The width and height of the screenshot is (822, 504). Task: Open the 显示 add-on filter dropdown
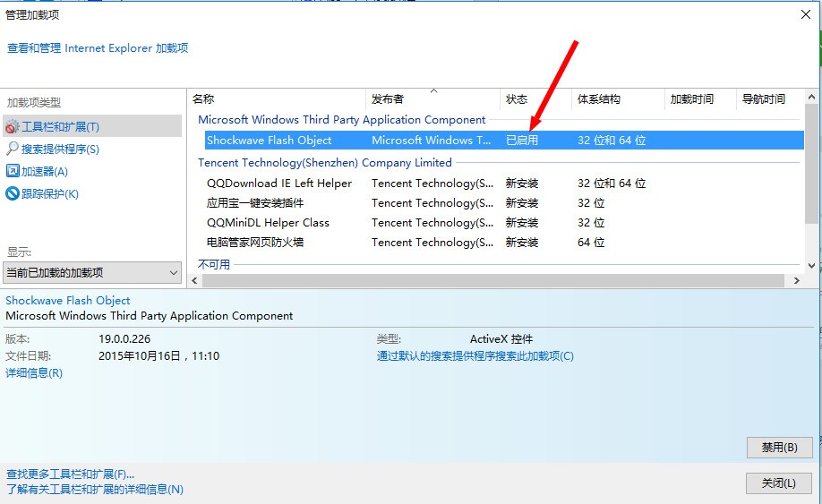(x=93, y=272)
